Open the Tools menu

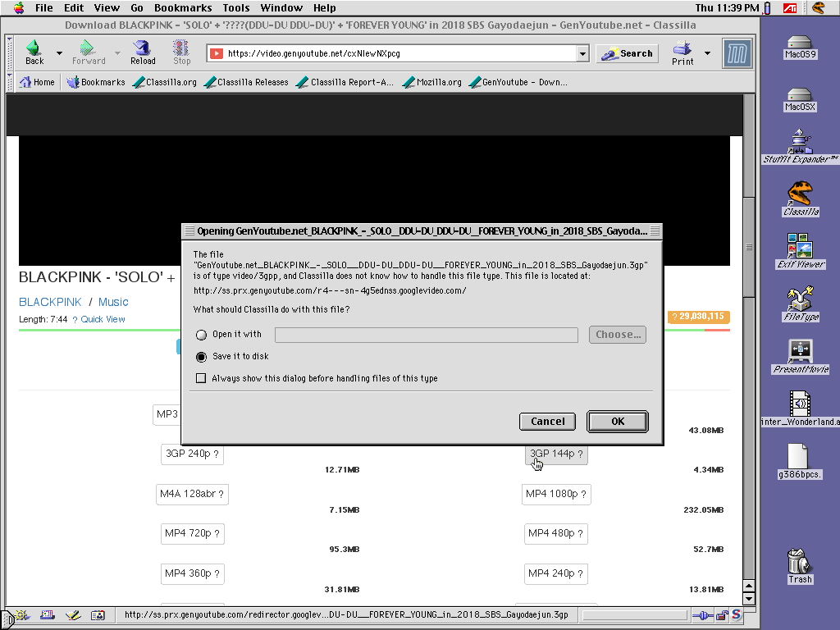(x=236, y=7)
